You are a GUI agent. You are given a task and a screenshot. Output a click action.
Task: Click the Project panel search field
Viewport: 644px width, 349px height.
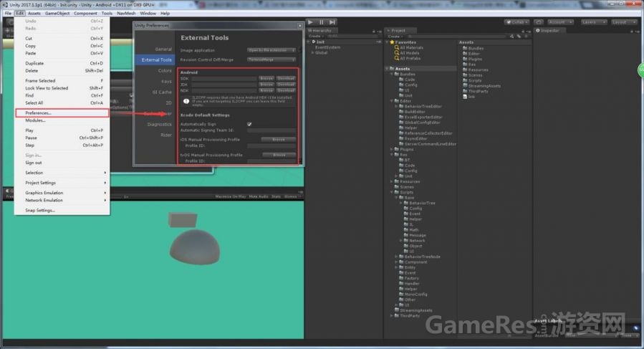456,36
